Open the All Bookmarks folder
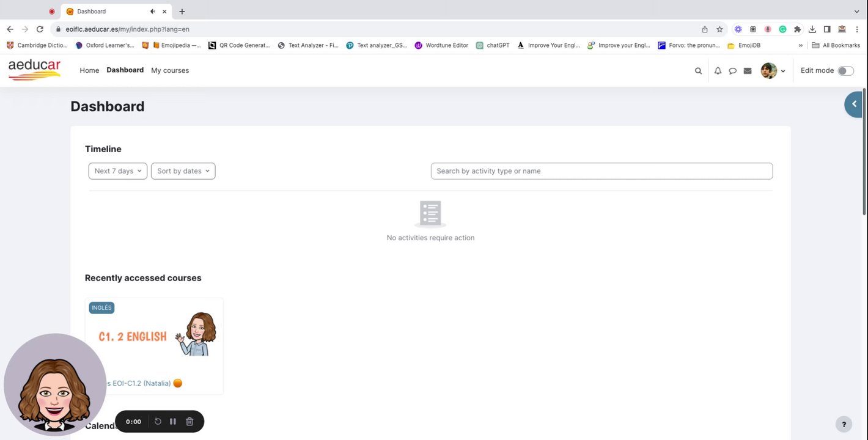 click(x=836, y=45)
